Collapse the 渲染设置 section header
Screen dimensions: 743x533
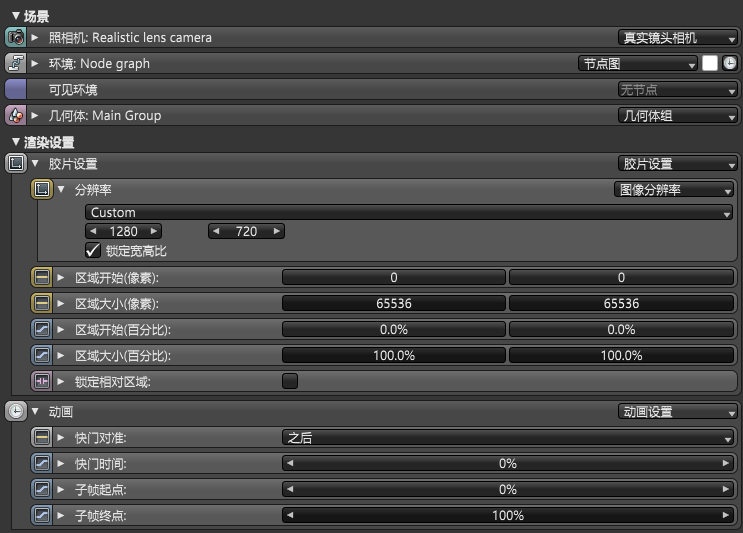15,142
